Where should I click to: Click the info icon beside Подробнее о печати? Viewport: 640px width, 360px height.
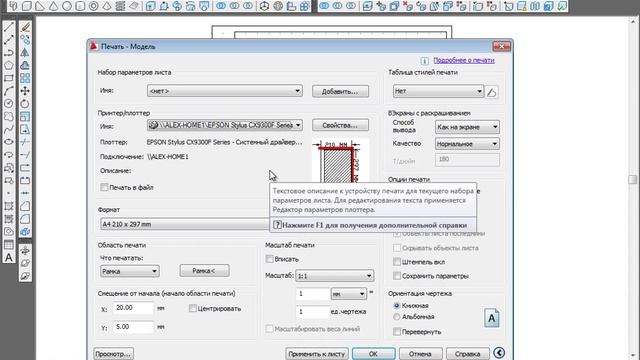pos(424,60)
